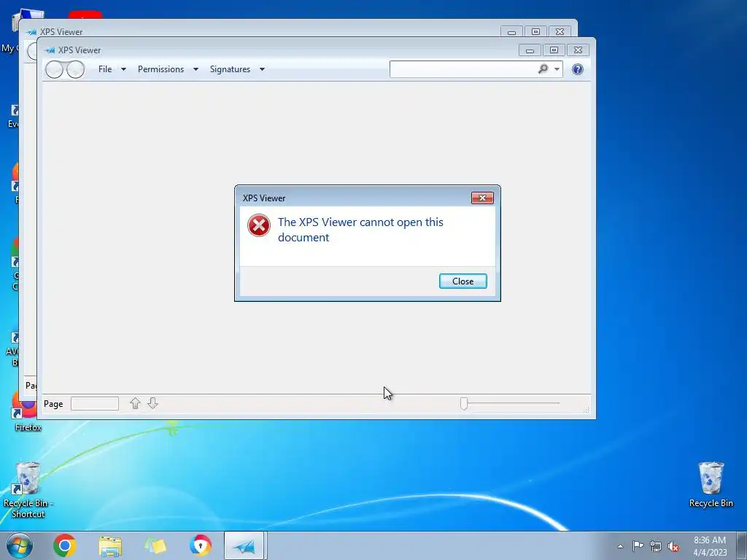Minimize the back XPS Viewer window
This screenshot has height=560, width=747.
511,32
